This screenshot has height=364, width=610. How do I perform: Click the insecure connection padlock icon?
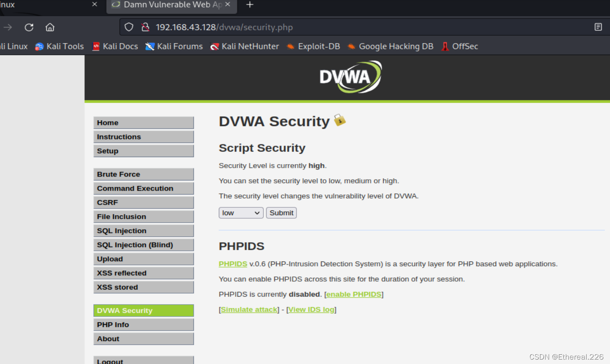click(x=145, y=27)
